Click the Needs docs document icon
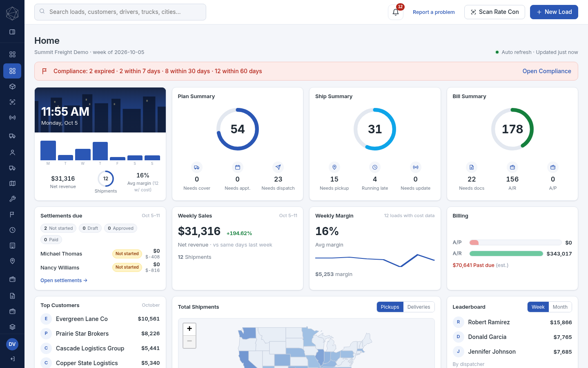 click(472, 167)
